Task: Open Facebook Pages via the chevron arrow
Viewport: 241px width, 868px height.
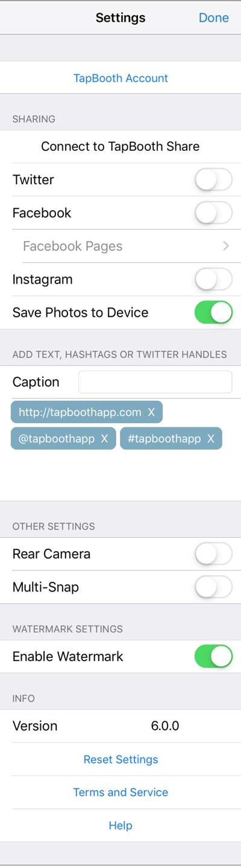Action: tap(226, 246)
